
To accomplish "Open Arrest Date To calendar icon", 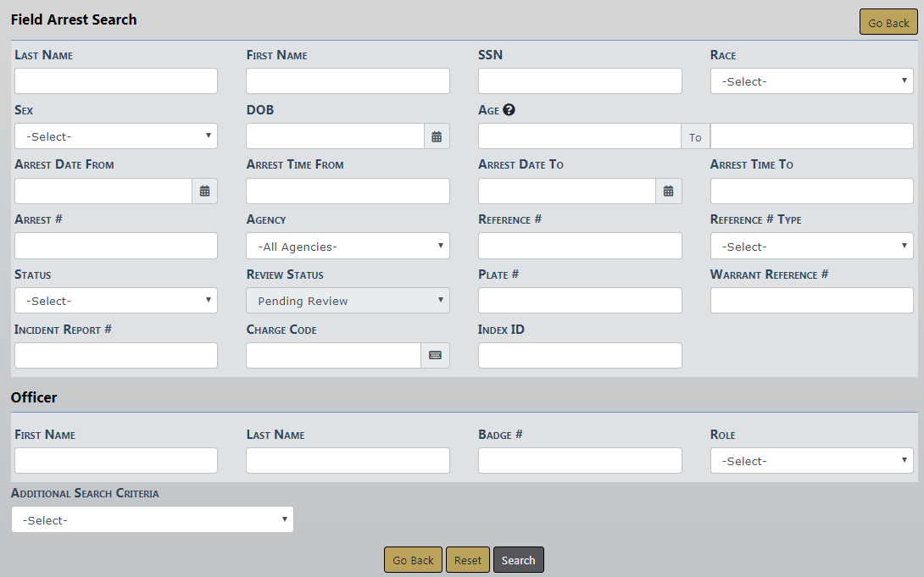I will pyautogui.click(x=668, y=191).
